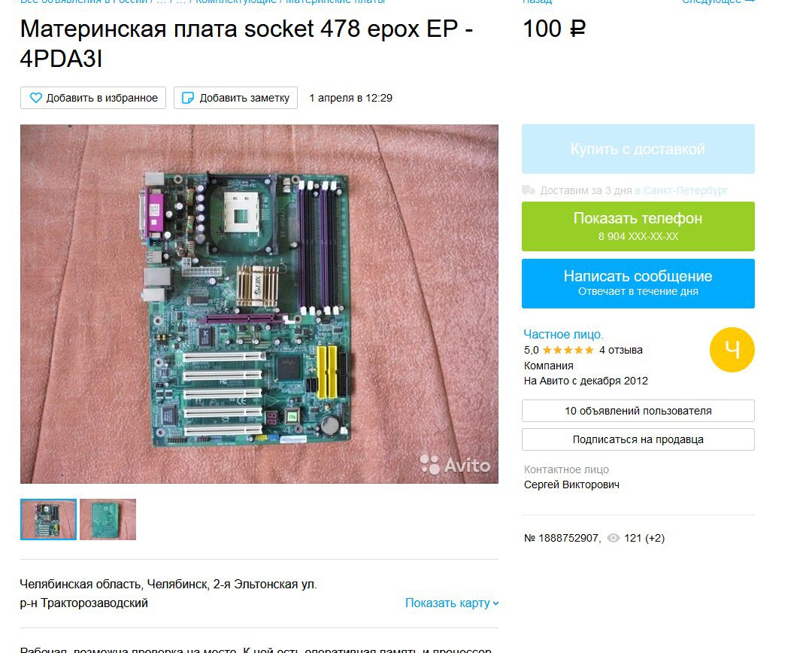The width and height of the screenshot is (812, 653).
Task: Expand the map with Показать карту
Action: tap(452, 603)
